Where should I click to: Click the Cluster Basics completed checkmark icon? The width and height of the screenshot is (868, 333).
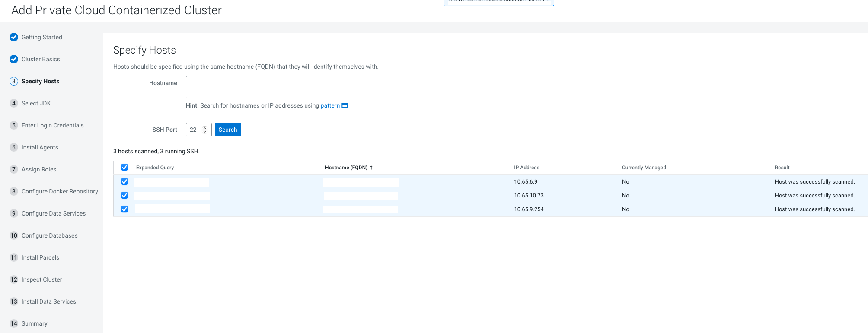14,59
